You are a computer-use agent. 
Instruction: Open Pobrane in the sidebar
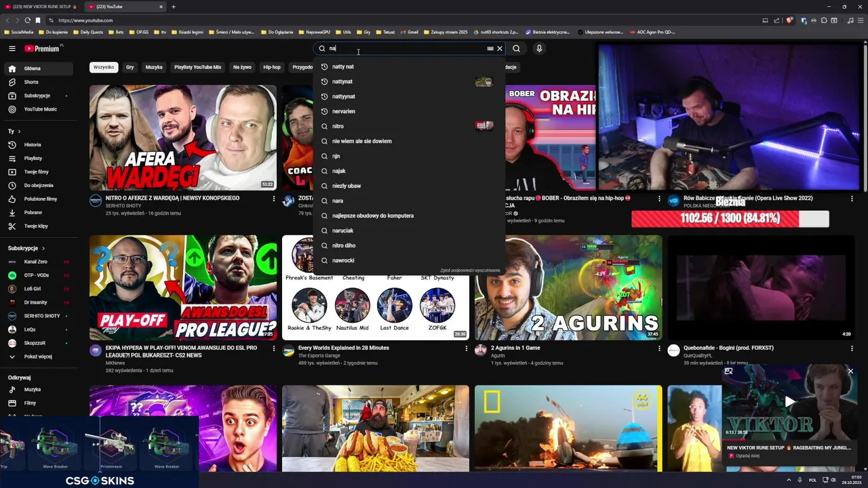[39, 212]
